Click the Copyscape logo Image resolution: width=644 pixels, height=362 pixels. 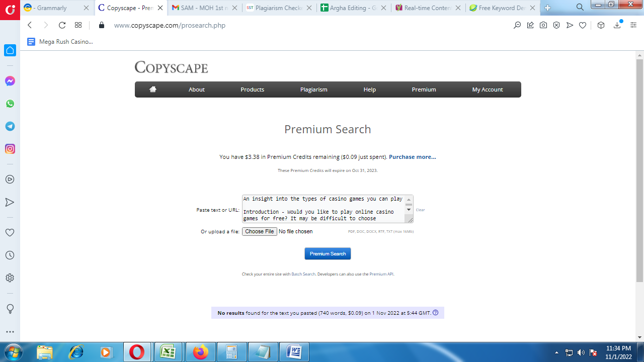pos(171,67)
